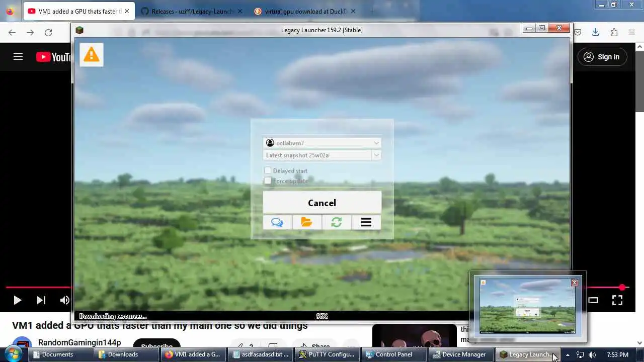Click the download progress bar showing 96%
This screenshot has width=644, height=362.
[322, 316]
